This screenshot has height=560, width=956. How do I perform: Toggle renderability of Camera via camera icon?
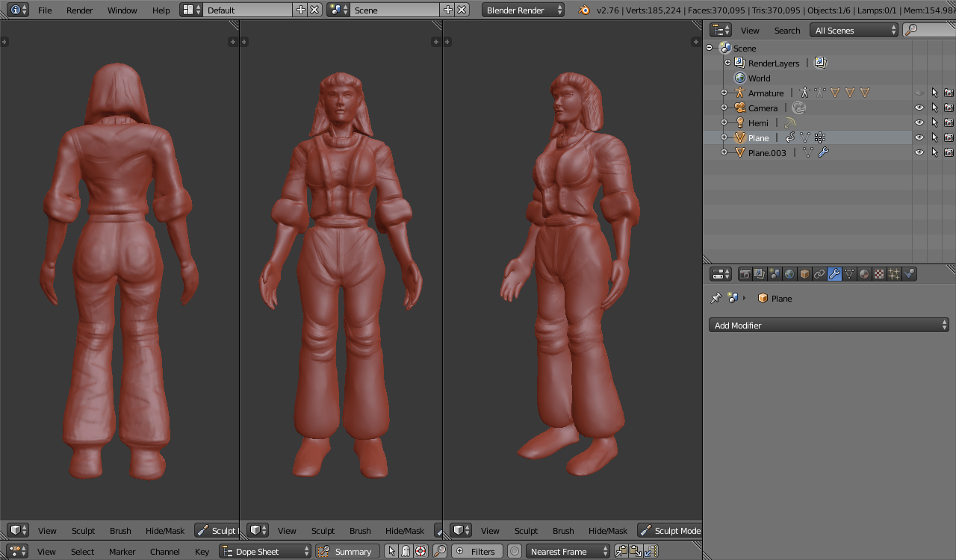click(949, 108)
